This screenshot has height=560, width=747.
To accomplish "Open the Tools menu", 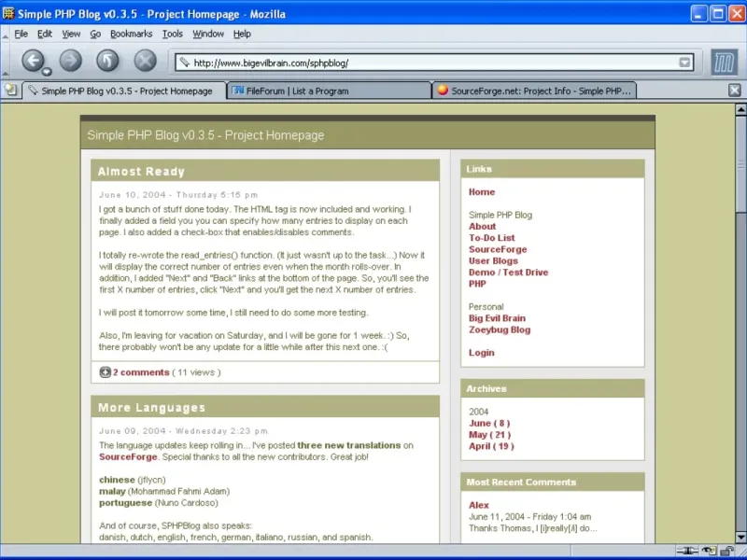I will 173,34.
